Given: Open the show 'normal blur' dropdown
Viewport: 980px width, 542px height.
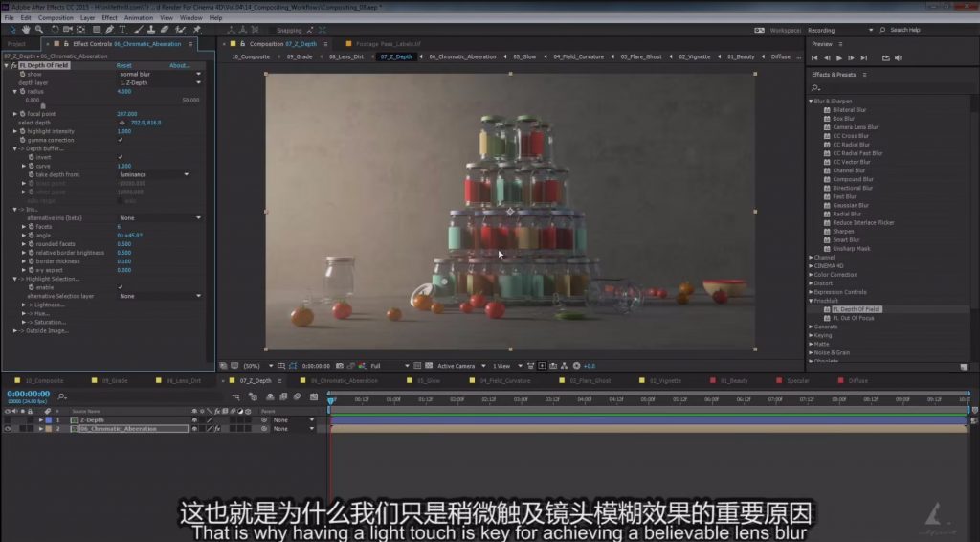Looking at the screenshot, I should pos(160,74).
